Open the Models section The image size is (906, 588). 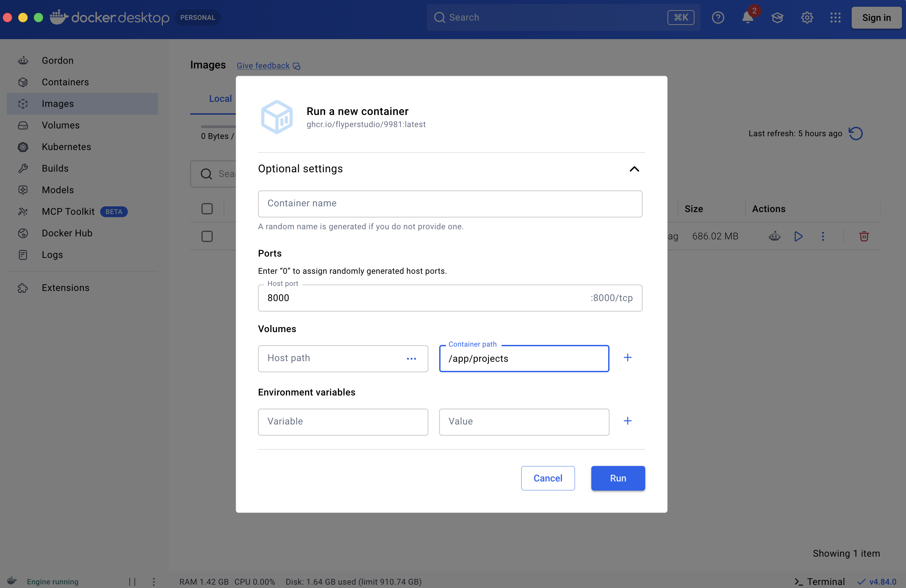pos(82,190)
